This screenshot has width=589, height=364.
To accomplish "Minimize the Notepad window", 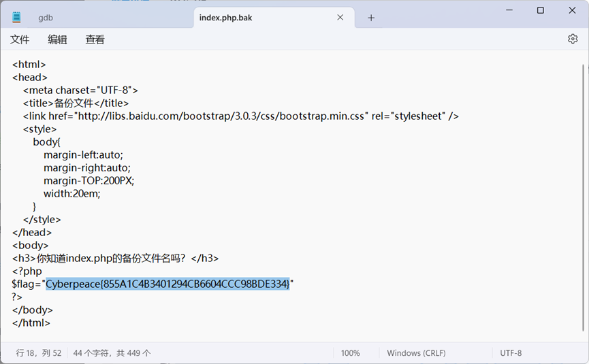I will pyautogui.click(x=509, y=10).
